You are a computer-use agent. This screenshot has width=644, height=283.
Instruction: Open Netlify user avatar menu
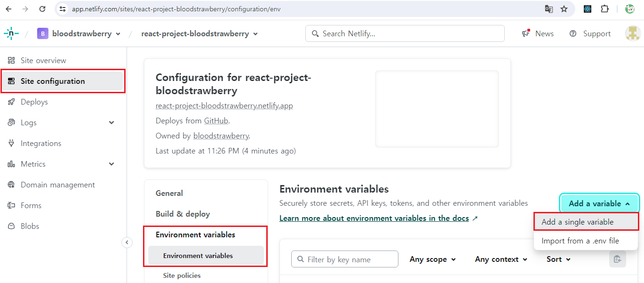633,33
